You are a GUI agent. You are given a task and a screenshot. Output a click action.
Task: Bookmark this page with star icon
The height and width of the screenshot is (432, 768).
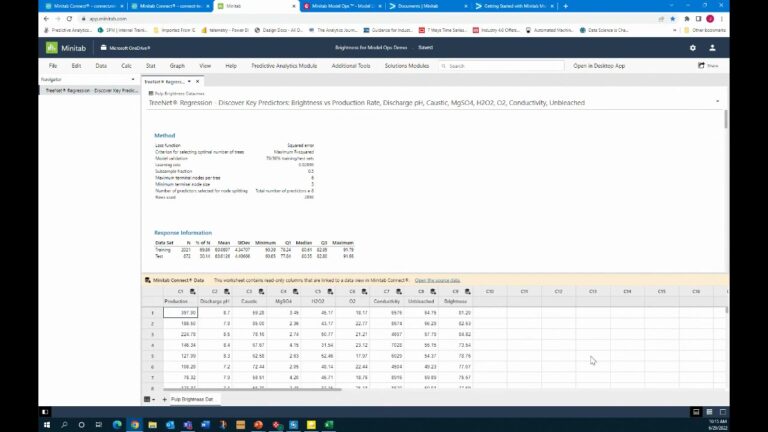coord(672,19)
